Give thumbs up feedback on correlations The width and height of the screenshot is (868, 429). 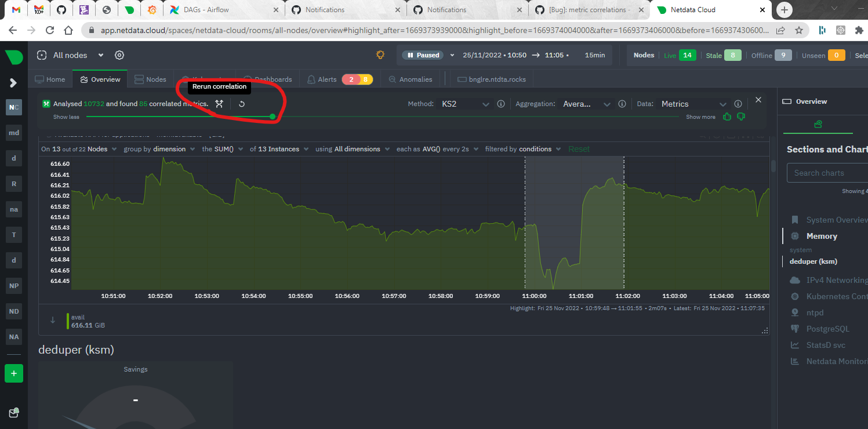point(727,117)
